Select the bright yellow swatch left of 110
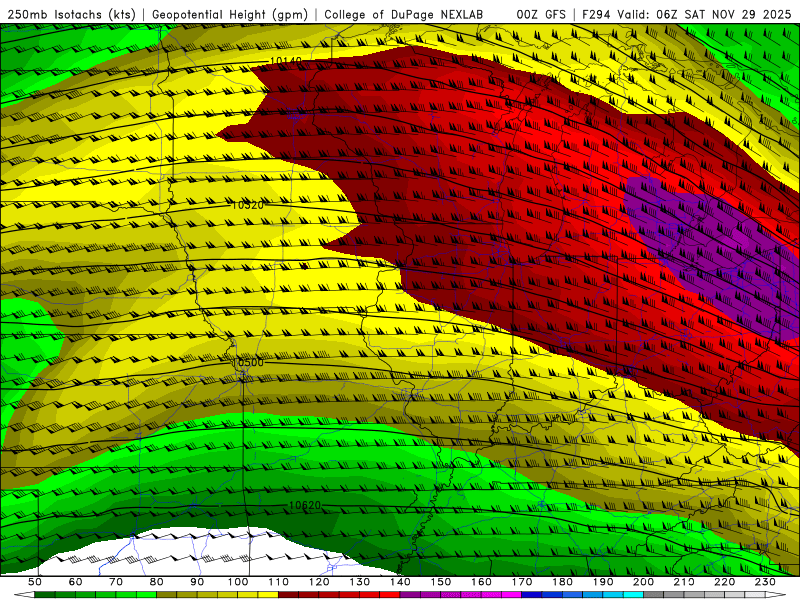The width and height of the screenshot is (800, 600). [x=268, y=595]
